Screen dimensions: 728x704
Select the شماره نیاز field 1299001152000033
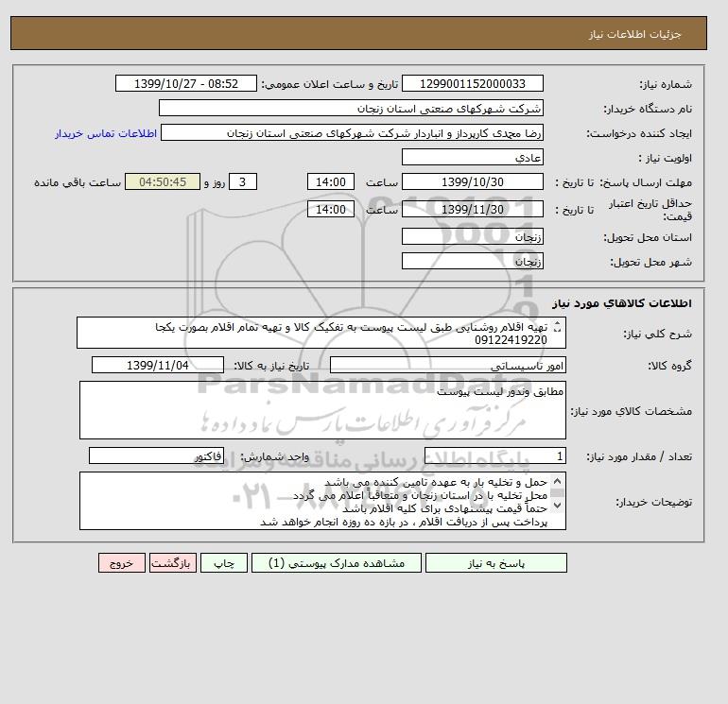tap(472, 83)
